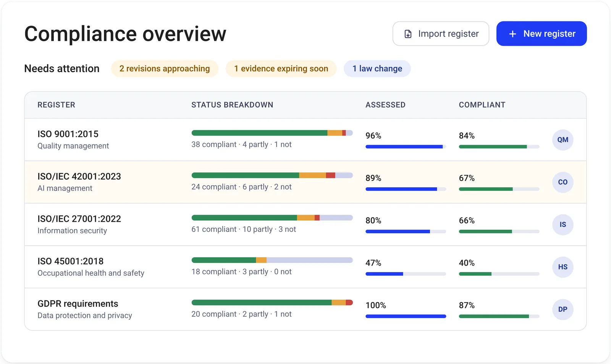Click the CO badge for ISO/IEC 42001:2023

(x=563, y=182)
